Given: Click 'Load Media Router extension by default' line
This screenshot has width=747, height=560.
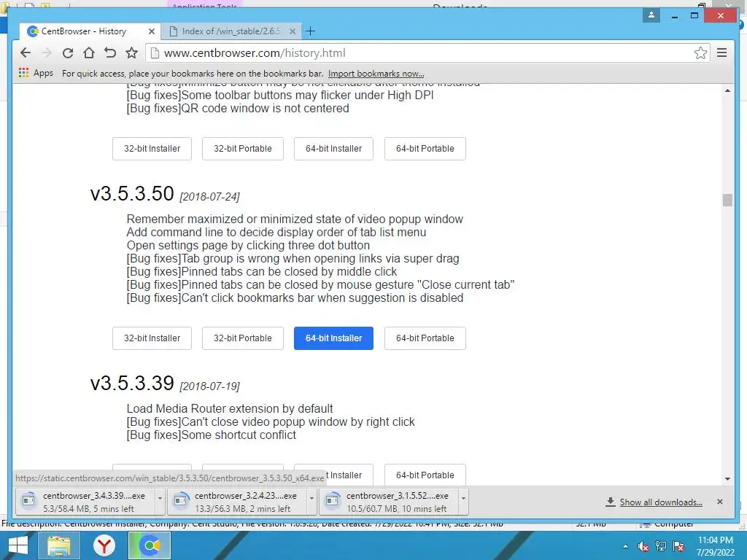Looking at the screenshot, I should (230, 408).
